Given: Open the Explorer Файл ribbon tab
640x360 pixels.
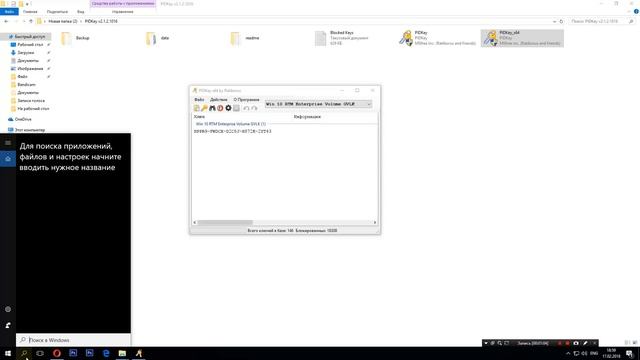Looking at the screenshot, I should click(9, 12).
